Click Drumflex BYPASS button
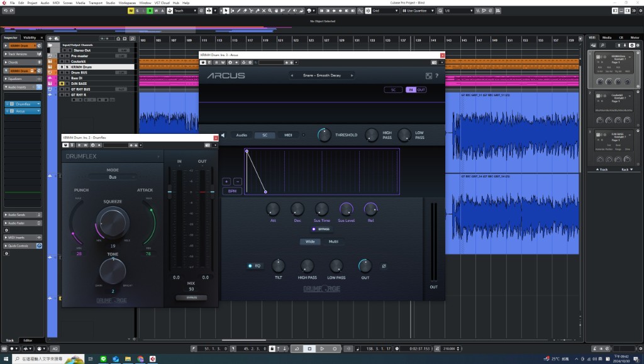644x364 pixels. click(x=191, y=297)
